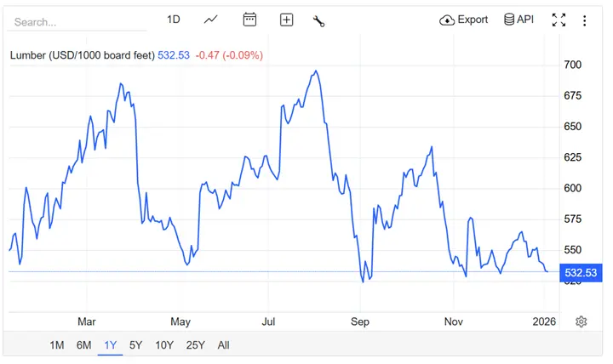
Task: Open chart settings gear icon
Action: (x=581, y=321)
